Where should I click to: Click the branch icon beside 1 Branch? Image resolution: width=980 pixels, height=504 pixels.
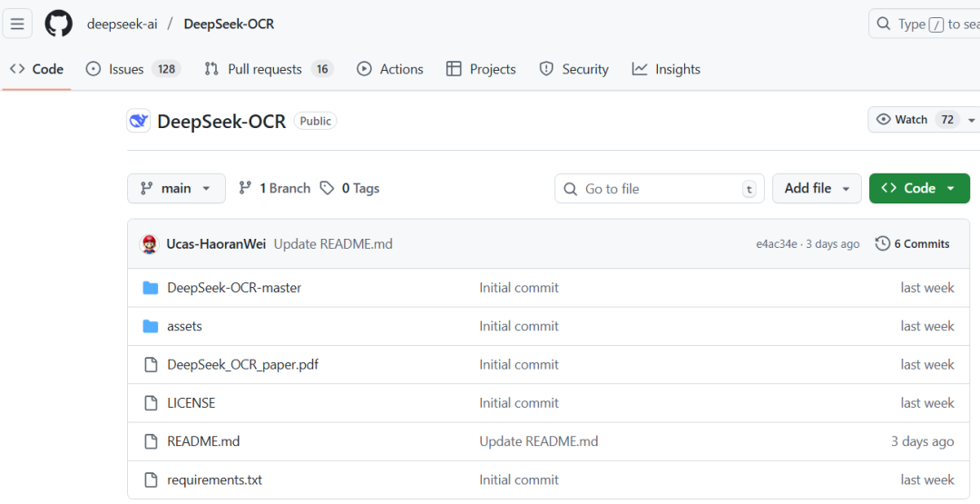pos(245,188)
